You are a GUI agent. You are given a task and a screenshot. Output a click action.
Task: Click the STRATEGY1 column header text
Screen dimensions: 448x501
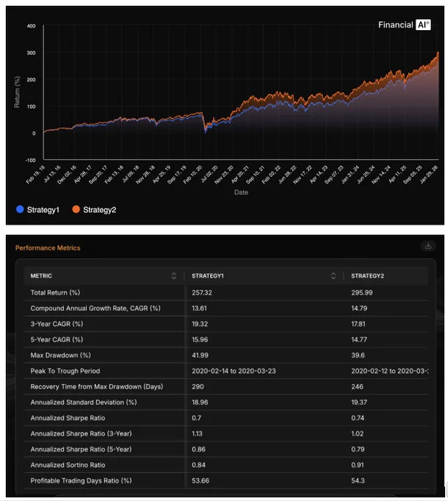click(208, 276)
